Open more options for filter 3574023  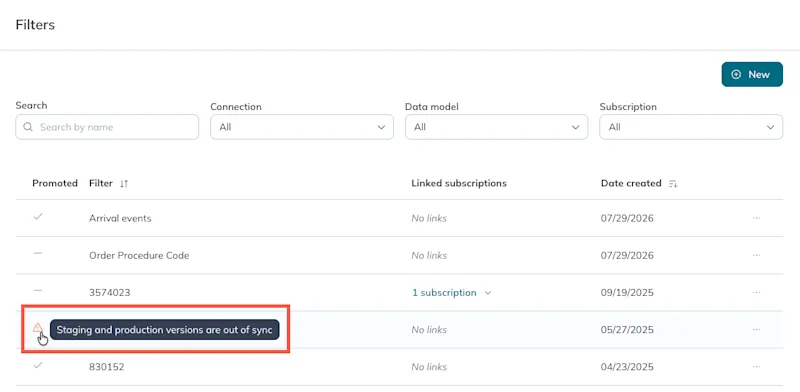(x=756, y=292)
